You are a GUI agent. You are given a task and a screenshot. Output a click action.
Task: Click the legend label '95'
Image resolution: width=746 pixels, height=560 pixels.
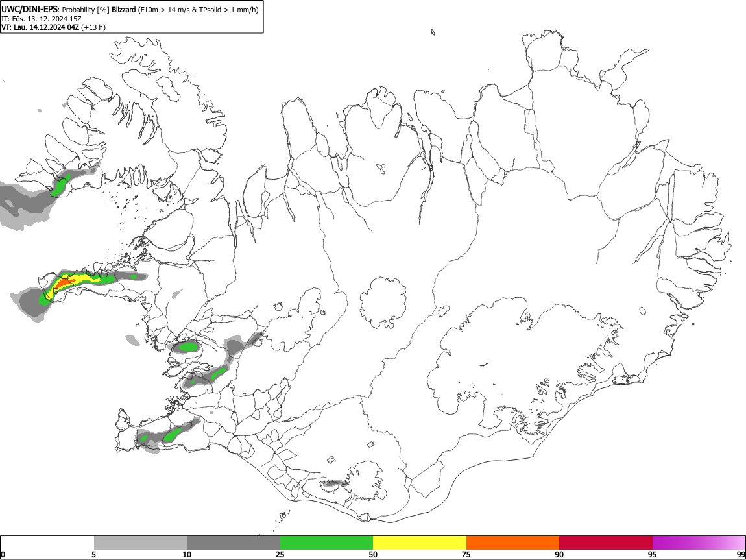coord(653,554)
